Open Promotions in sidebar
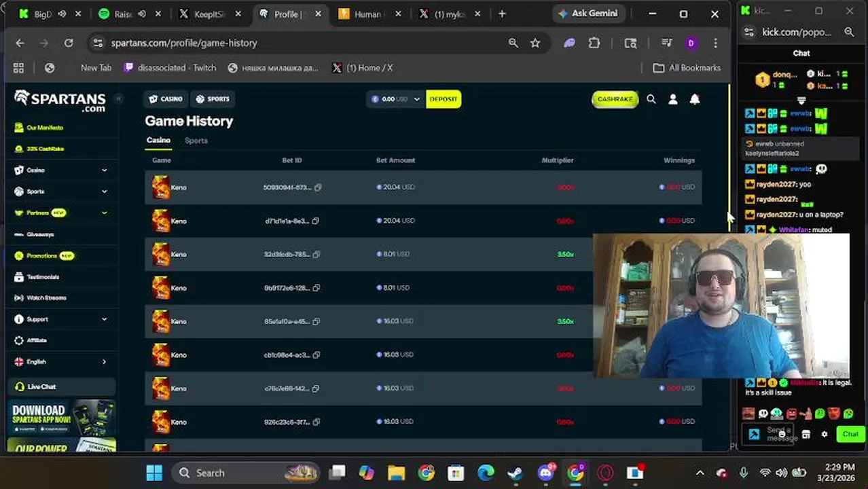 click(43, 255)
